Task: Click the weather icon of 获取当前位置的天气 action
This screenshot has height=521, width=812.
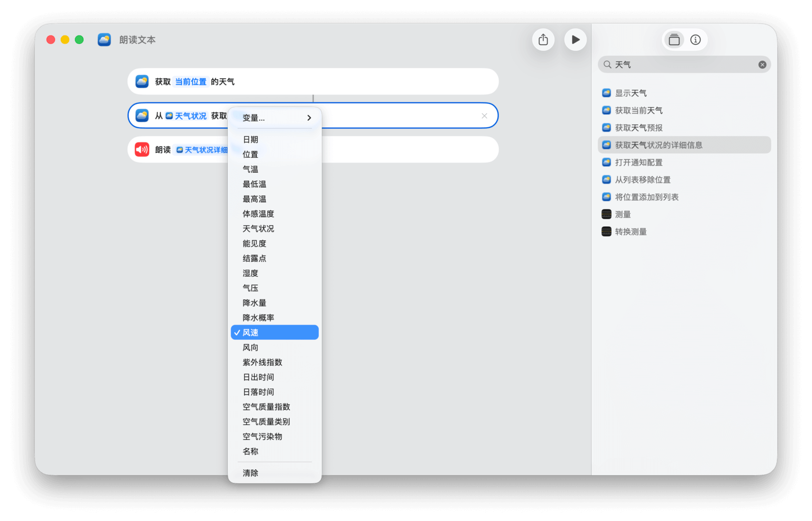Action: [142, 82]
